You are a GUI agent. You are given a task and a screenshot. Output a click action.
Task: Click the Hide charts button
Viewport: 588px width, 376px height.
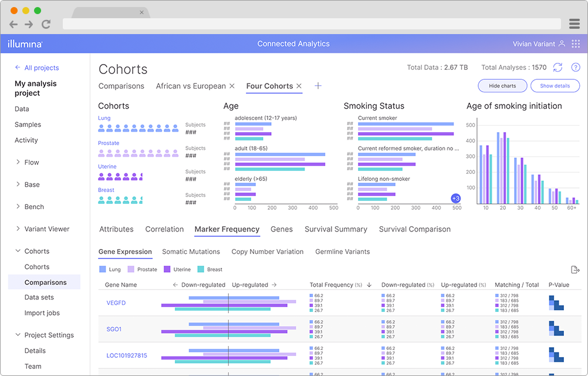click(502, 86)
